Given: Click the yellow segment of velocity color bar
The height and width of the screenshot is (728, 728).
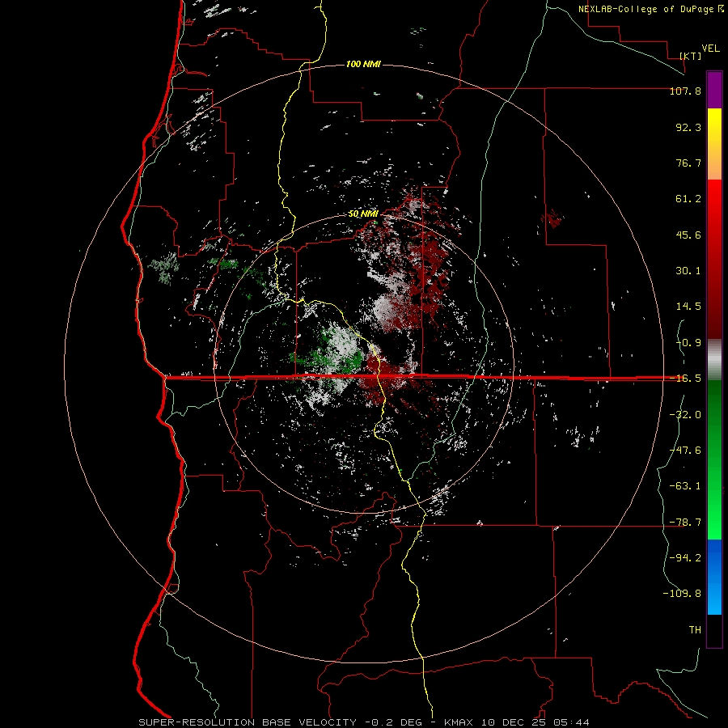Looking at the screenshot, I should [x=714, y=144].
